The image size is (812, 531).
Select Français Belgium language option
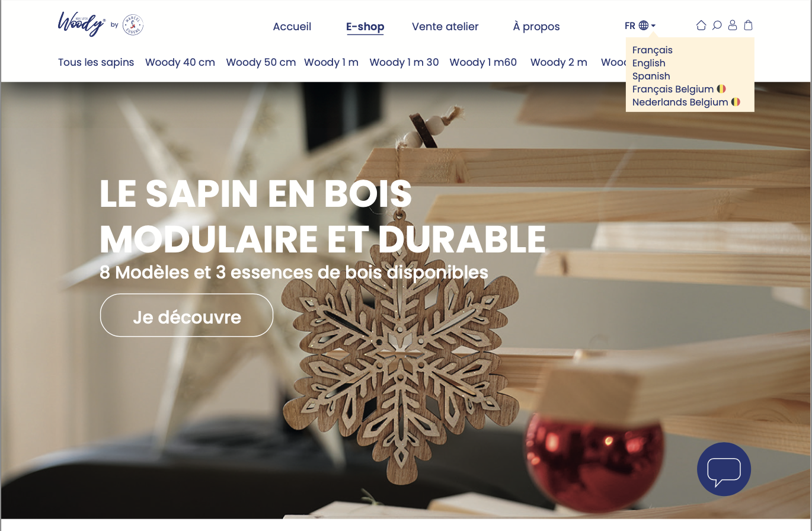point(679,89)
